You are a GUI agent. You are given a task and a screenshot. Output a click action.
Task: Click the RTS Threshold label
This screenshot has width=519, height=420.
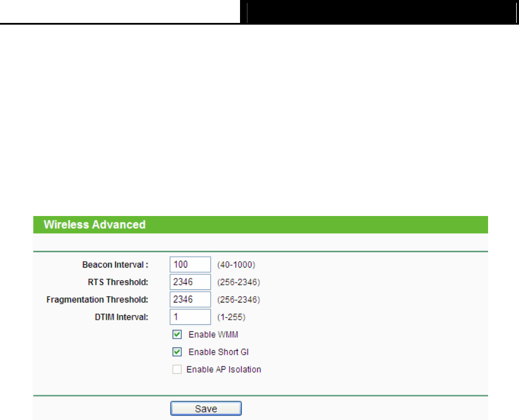click(118, 282)
